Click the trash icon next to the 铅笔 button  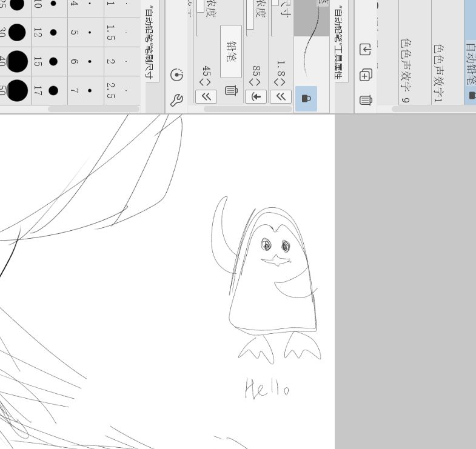(231, 90)
